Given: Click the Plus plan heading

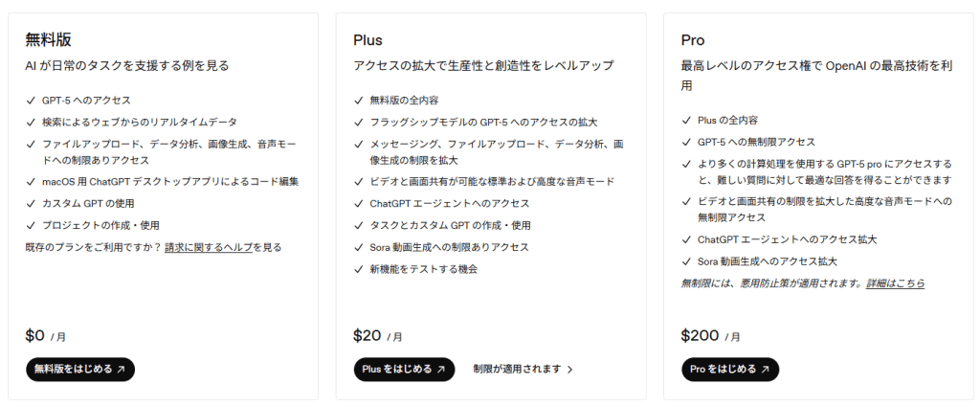Looking at the screenshot, I should [367, 40].
